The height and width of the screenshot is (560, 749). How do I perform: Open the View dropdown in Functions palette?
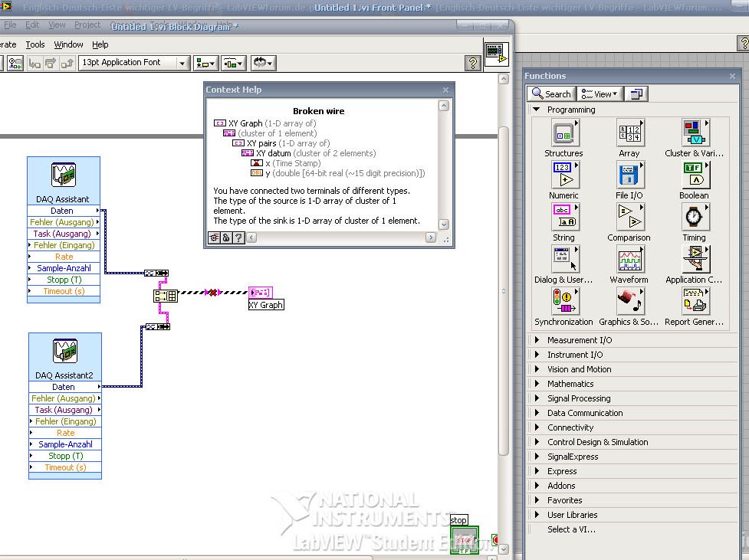click(x=600, y=94)
